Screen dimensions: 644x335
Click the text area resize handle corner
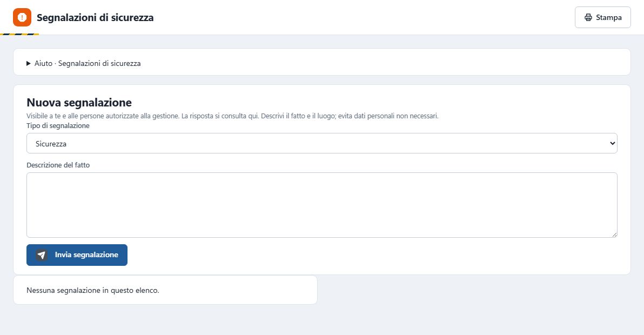614,234
